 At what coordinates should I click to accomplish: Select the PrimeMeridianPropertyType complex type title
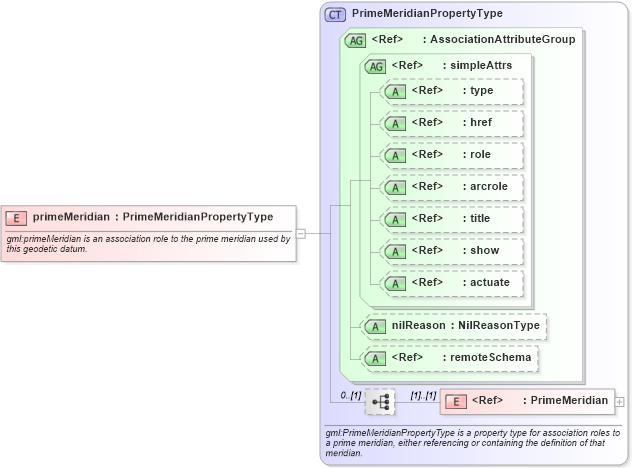pos(427,13)
